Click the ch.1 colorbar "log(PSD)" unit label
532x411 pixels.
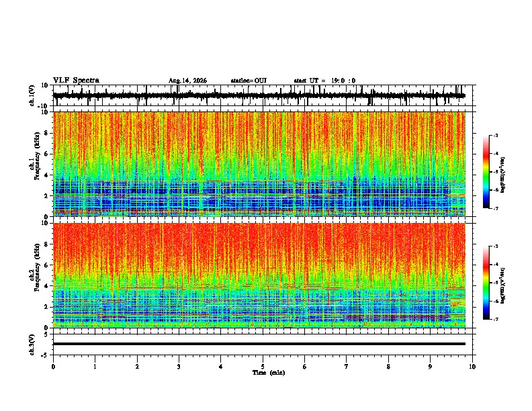point(504,175)
